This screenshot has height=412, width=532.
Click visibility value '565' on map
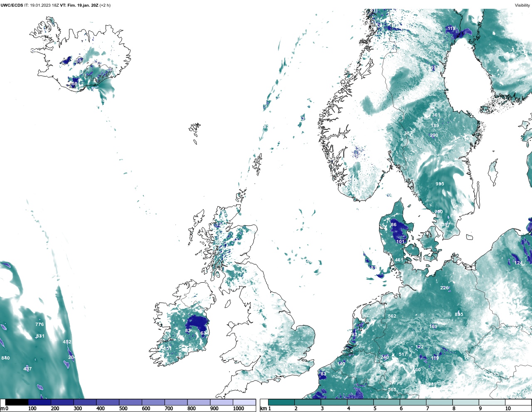(x=392, y=390)
